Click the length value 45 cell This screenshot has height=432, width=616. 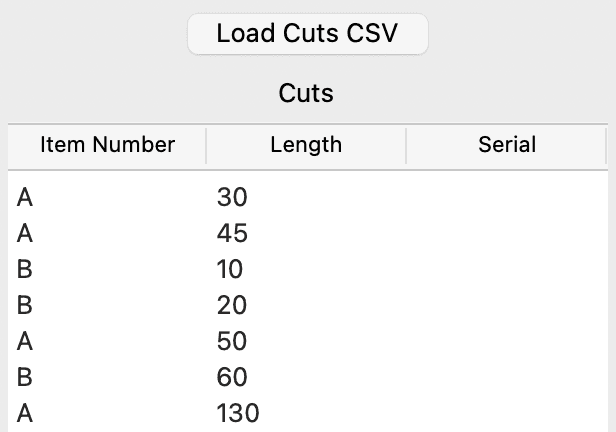tap(232, 234)
